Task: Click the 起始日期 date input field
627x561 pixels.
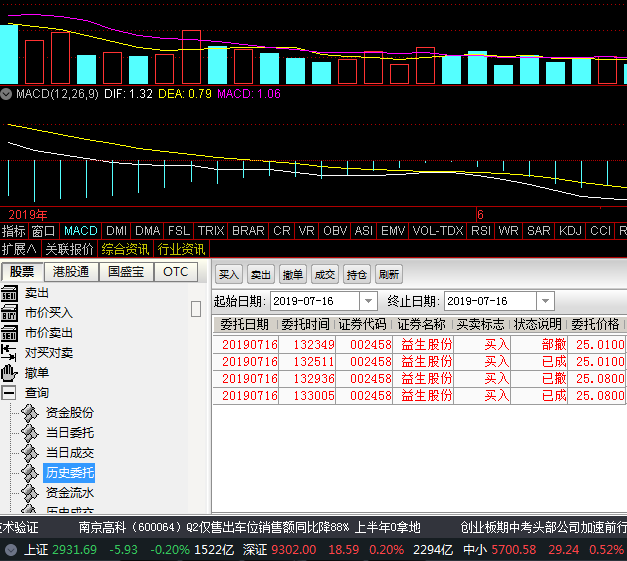Action: click(315, 301)
